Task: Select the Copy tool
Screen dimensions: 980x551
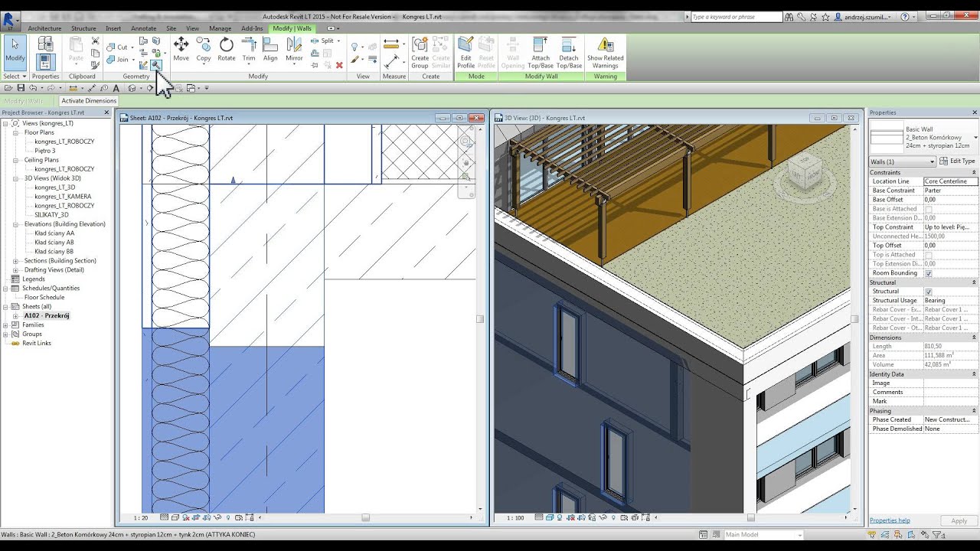Action: pyautogui.click(x=203, y=49)
